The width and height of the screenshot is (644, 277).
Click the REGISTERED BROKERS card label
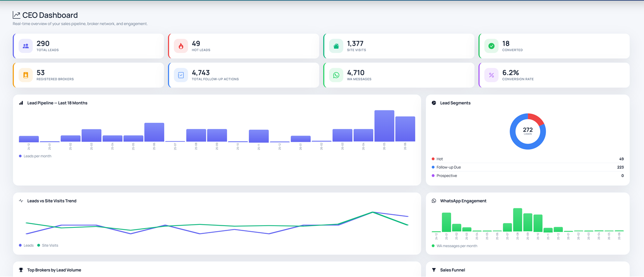(55, 79)
